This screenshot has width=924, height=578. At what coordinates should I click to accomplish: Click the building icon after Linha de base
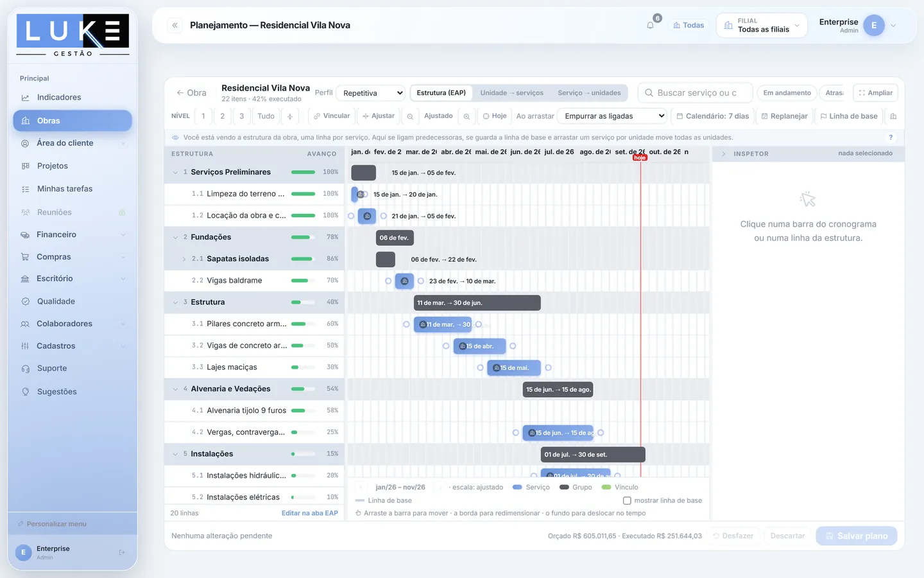[x=893, y=116]
